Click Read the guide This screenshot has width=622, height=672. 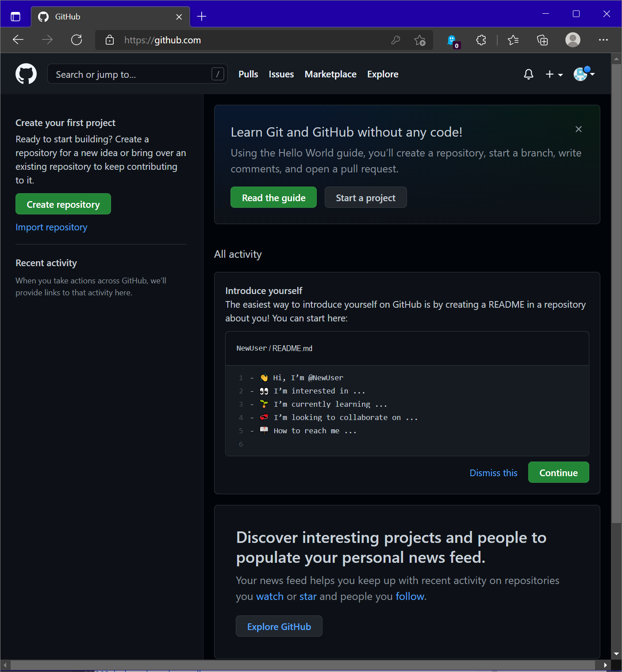tap(273, 197)
